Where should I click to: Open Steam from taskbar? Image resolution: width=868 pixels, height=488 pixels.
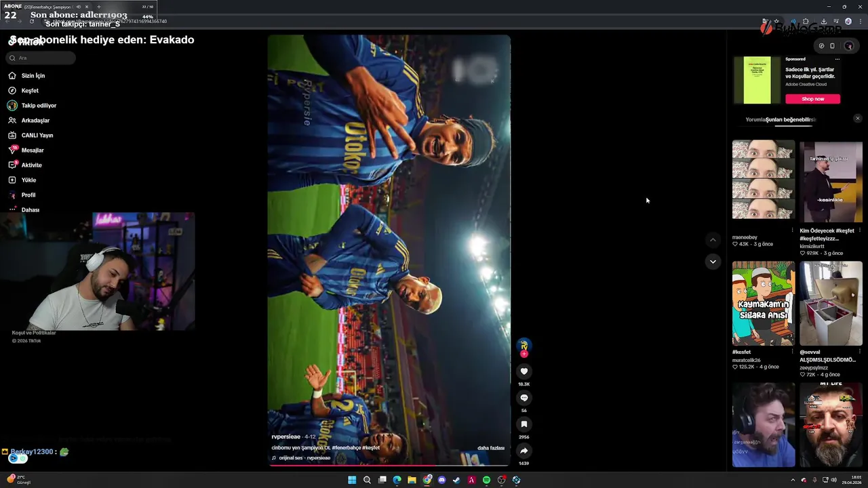[456, 480]
